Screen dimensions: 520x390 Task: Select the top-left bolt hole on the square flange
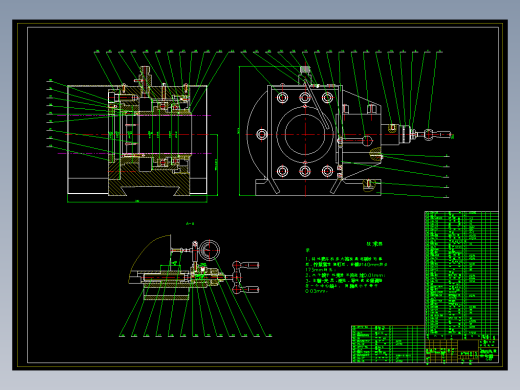tap(282, 98)
